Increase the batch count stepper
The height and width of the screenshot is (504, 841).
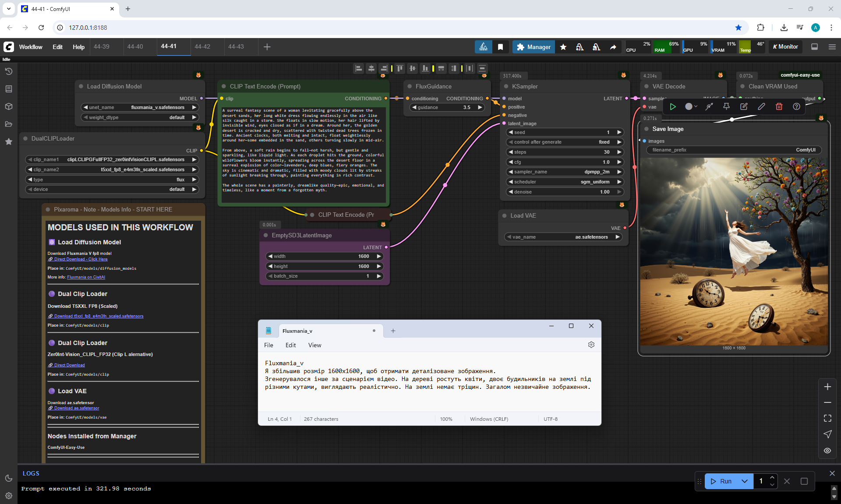click(x=772, y=478)
